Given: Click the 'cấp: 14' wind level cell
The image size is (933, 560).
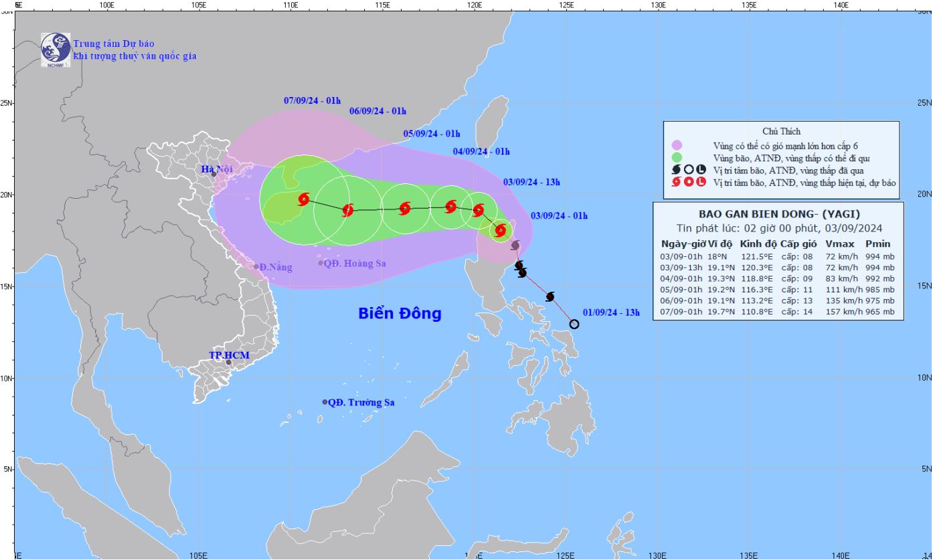Looking at the screenshot, I should (x=796, y=312).
